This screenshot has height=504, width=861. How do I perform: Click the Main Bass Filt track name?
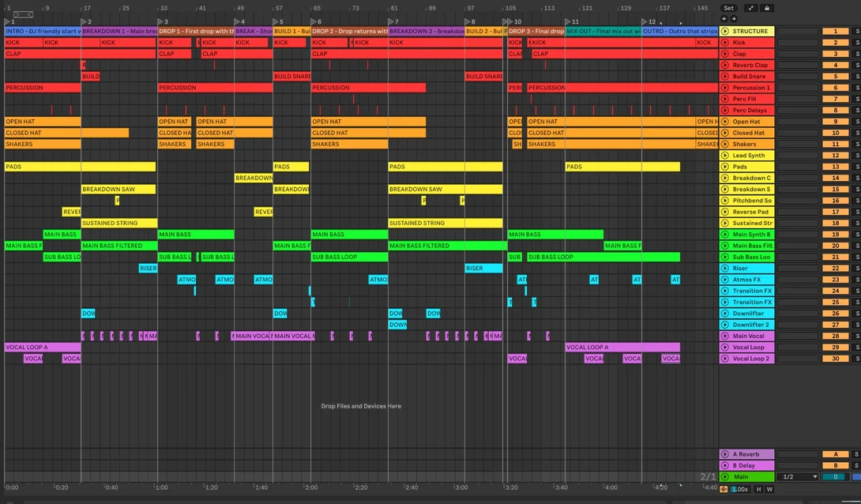coord(752,246)
